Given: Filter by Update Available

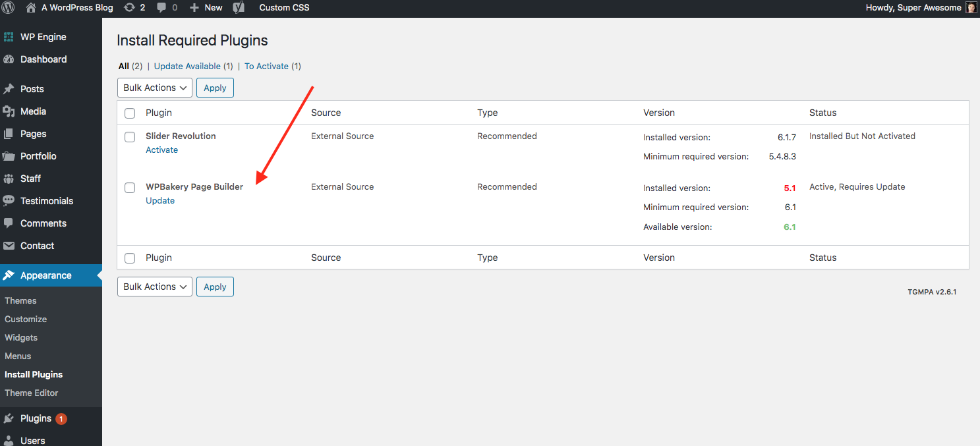Looking at the screenshot, I should 187,66.
